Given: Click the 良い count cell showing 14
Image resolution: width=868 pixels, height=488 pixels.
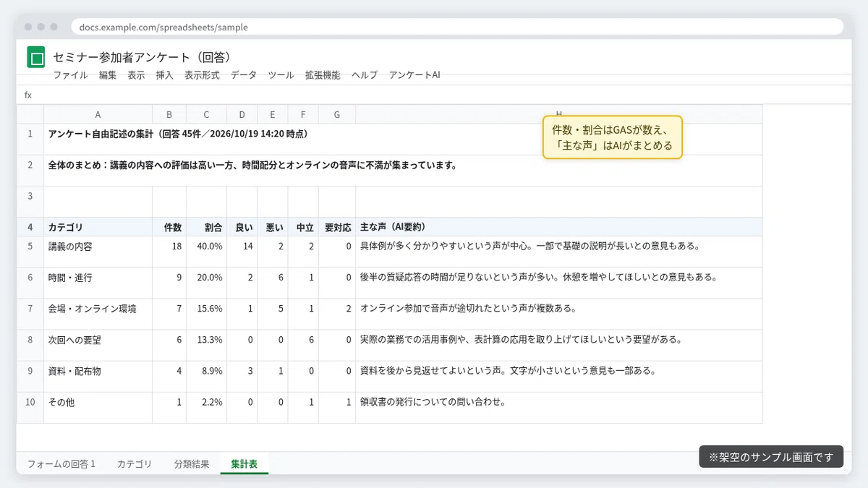Looking at the screenshot, I should 242,252.
